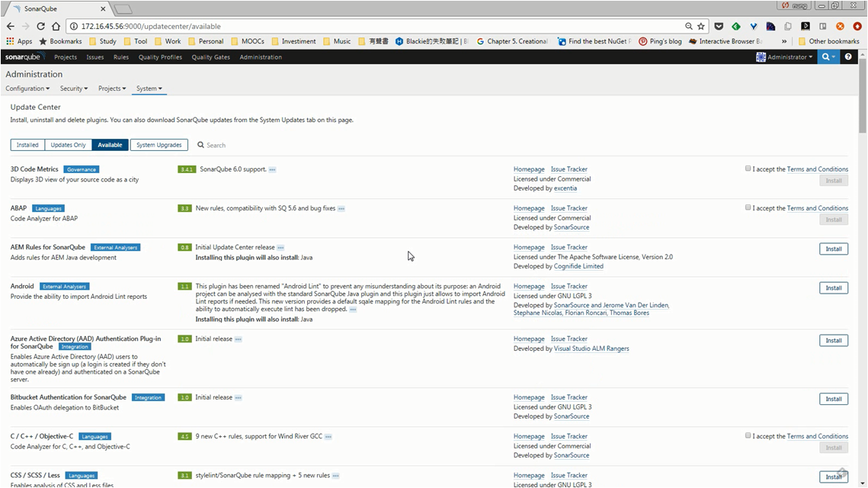868x488 pixels.
Task: Open Projects in the top navigation
Action: click(66, 57)
